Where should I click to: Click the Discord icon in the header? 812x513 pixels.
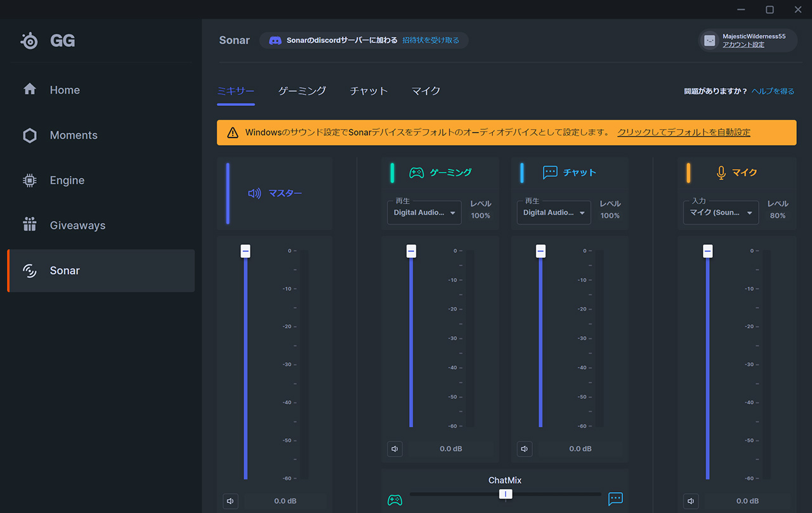tap(275, 41)
